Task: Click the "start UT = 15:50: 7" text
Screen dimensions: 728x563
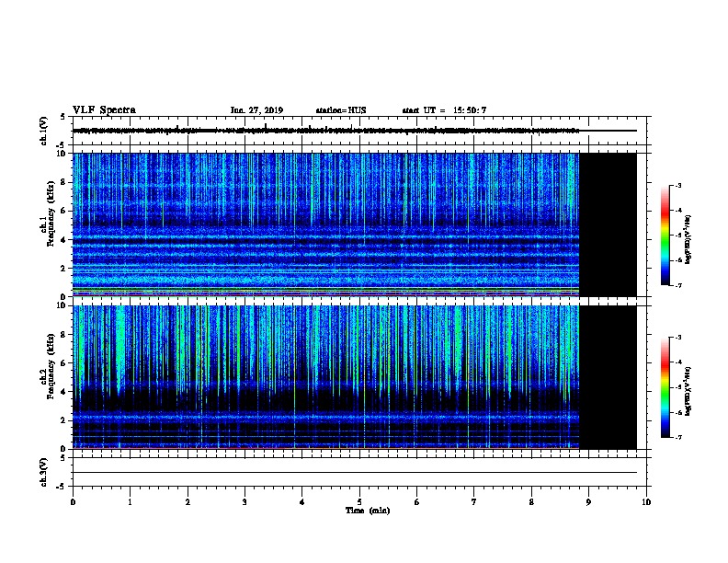Action: tap(444, 110)
